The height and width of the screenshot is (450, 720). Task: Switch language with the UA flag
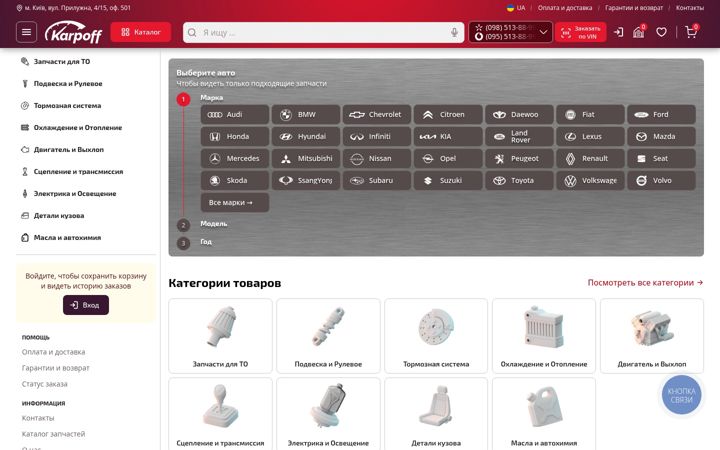click(x=516, y=8)
